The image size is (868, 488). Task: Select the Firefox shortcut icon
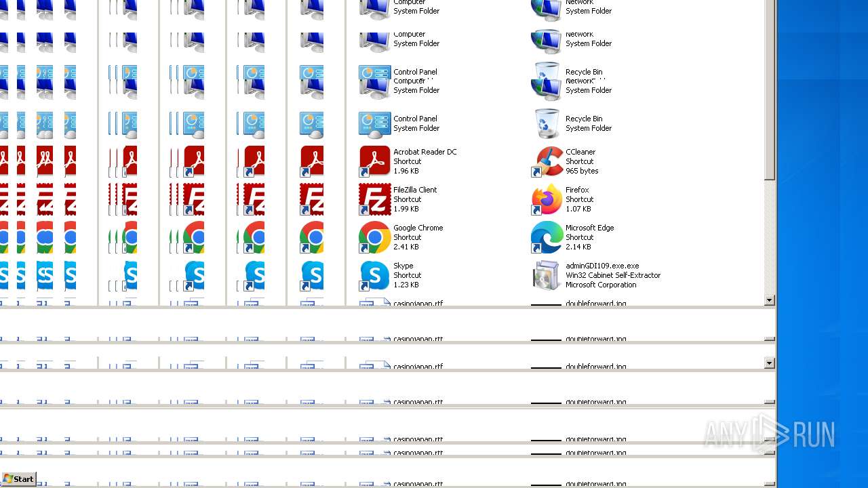[547, 199]
